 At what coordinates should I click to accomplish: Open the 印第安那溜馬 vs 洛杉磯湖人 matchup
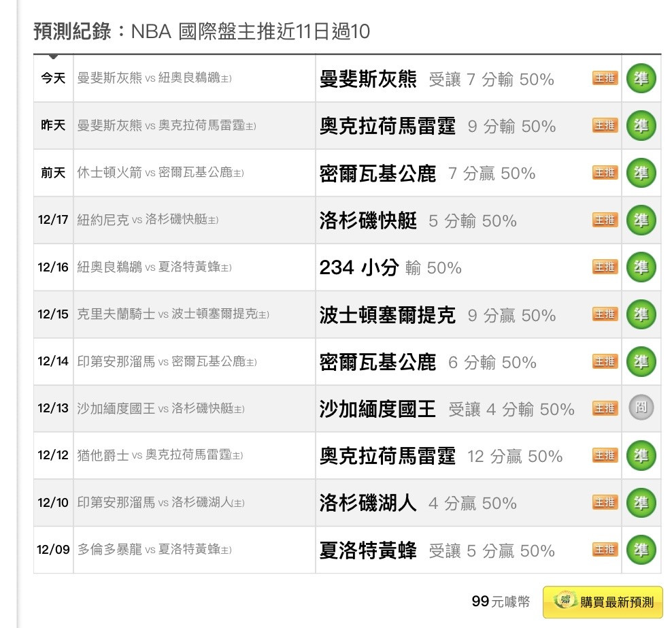coord(161,502)
